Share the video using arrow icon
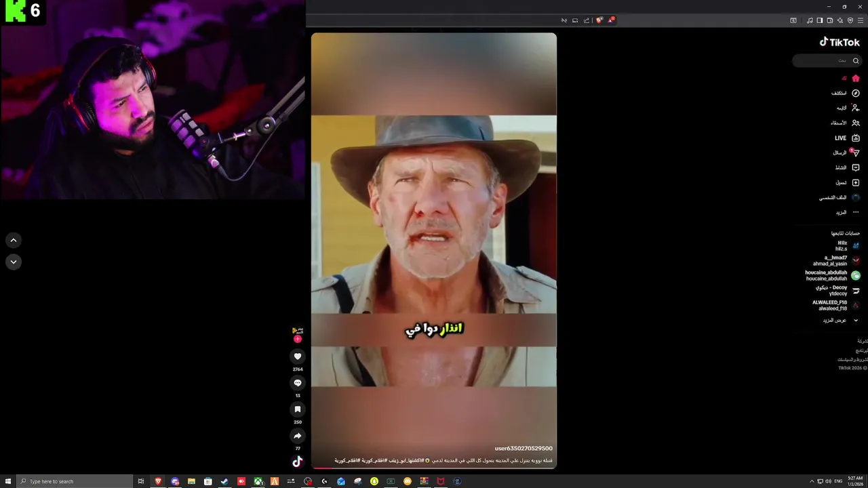This screenshot has height=488, width=868. click(x=297, y=436)
